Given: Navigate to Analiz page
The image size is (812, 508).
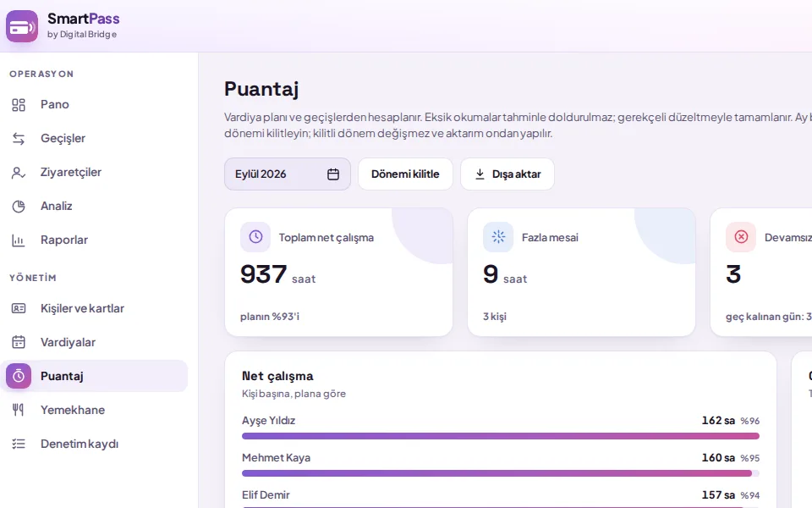Looking at the screenshot, I should (94, 207).
